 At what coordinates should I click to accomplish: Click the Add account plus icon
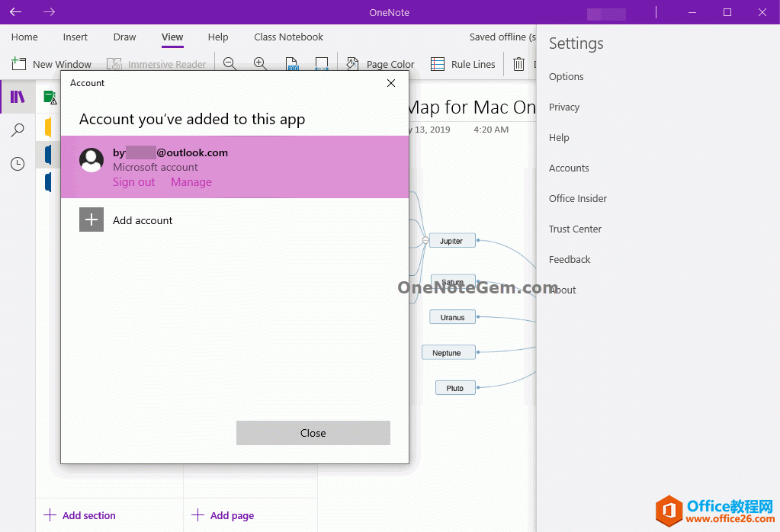point(91,220)
